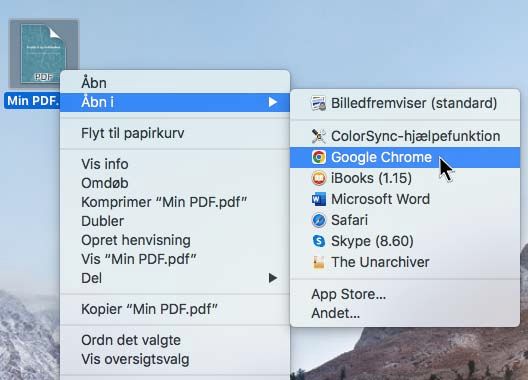Choose Dubler from the menu

pos(175,221)
